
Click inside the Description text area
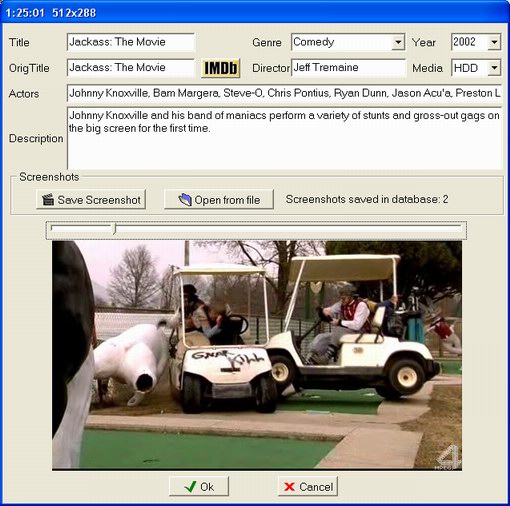click(x=284, y=138)
